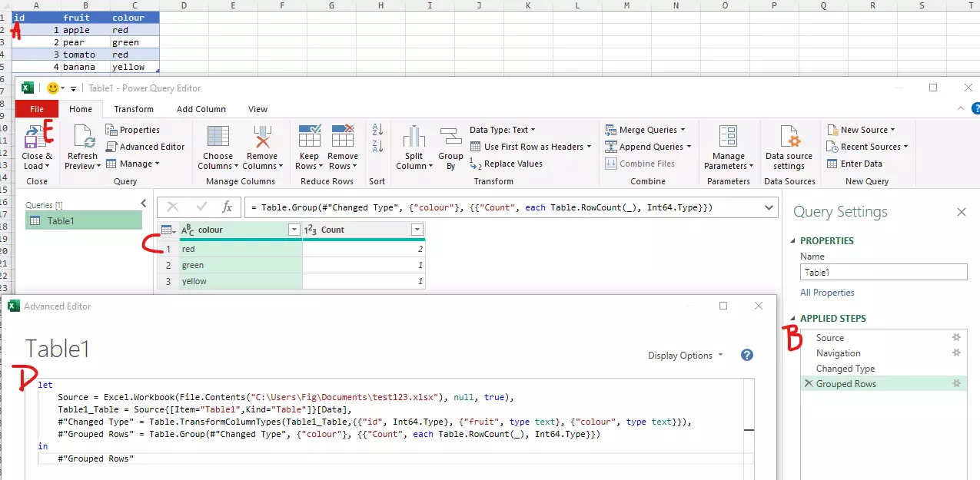Click table icon in grid corner
The width and height of the screenshot is (980, 480).
click(168, 230)
